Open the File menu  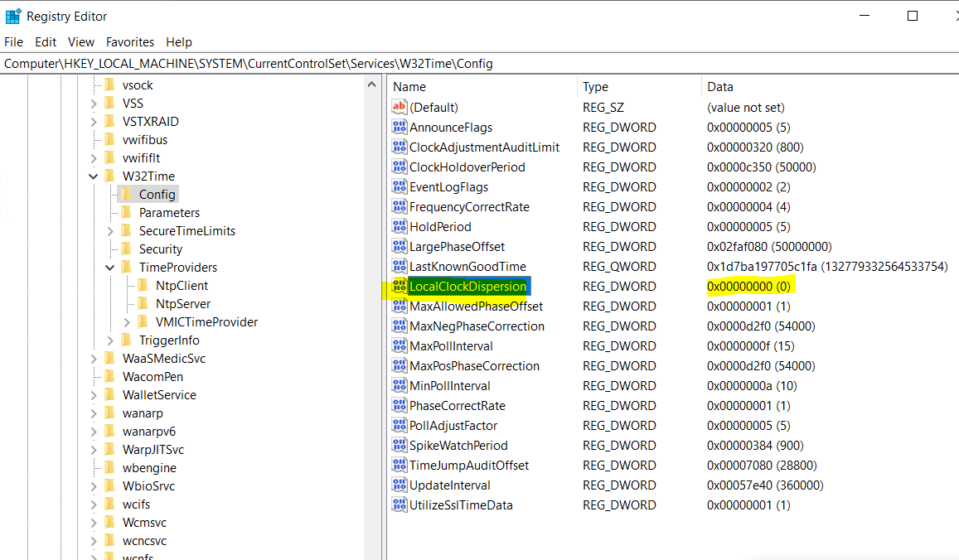[13, 42]
